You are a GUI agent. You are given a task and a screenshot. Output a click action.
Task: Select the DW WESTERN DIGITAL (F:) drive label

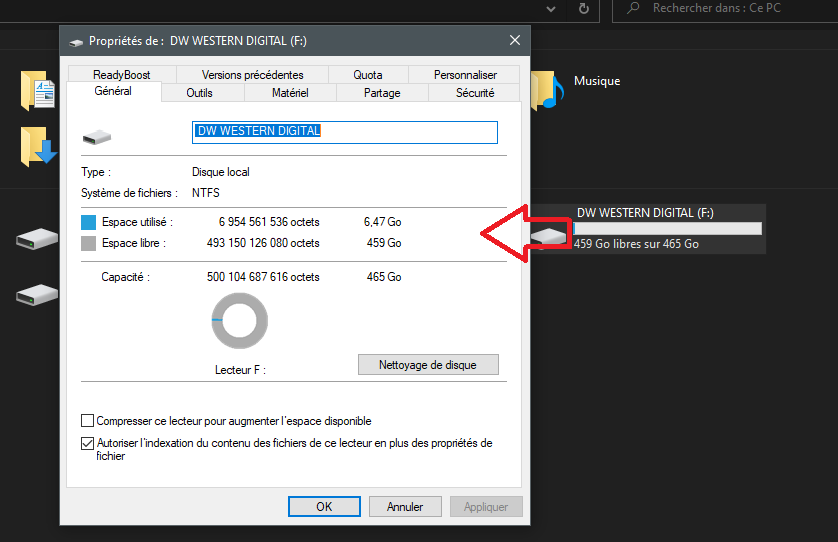pyautogui.click(x=645, y=213)
